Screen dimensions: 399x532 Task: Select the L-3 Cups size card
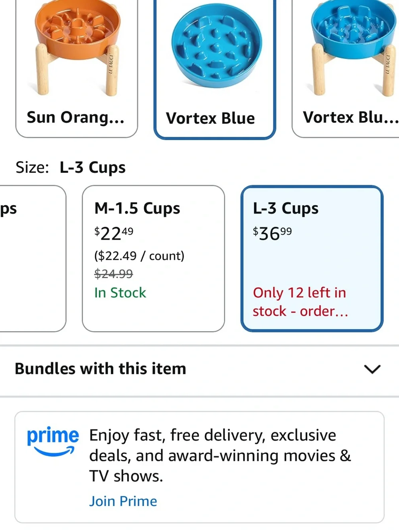tap(312, 259)
